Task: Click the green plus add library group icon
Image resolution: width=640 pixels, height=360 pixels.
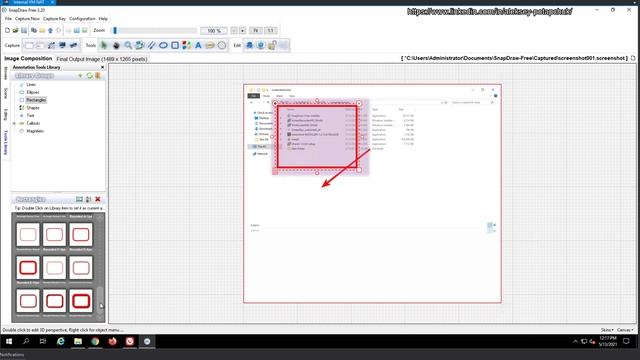Action: 80,76
